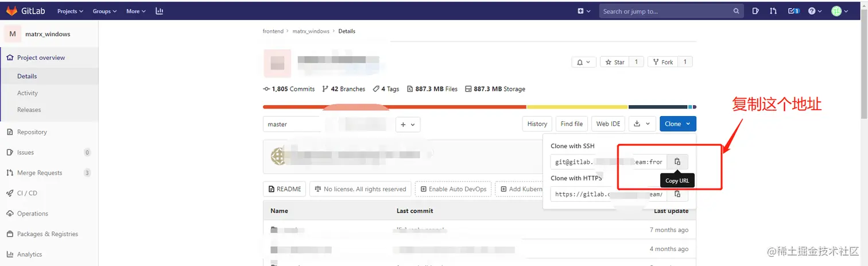Image resolution: width=868 pixels, height=266 pixels.
Task: Open Packages & Registries in the sidebar
Action: pos(48,234)
